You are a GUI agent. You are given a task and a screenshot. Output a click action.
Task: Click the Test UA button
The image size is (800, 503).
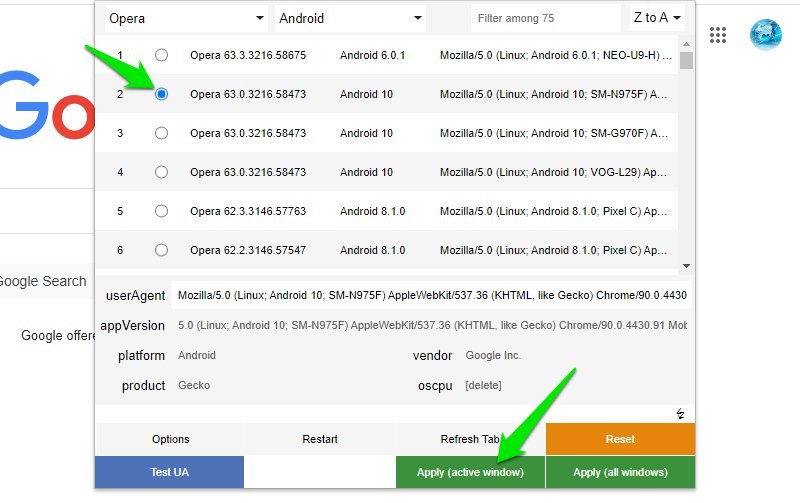point(169,472)
